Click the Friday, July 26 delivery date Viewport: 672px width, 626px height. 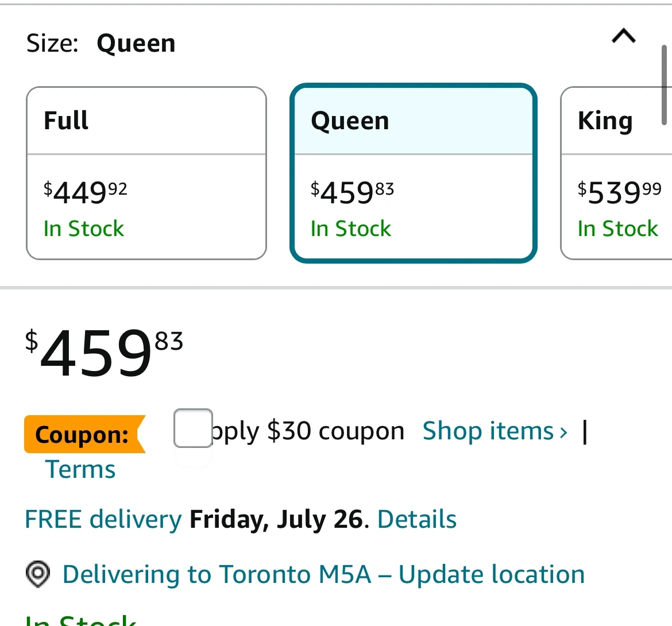(x=276, y=519)
